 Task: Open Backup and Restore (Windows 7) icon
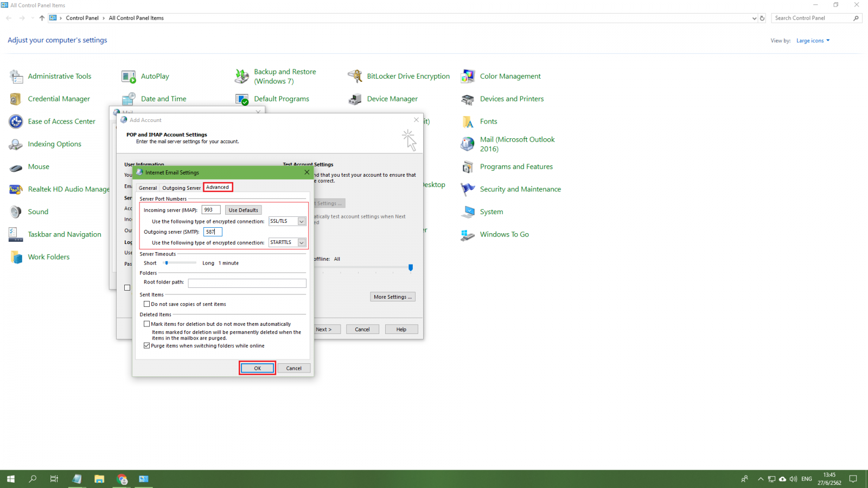click(242, 76)
